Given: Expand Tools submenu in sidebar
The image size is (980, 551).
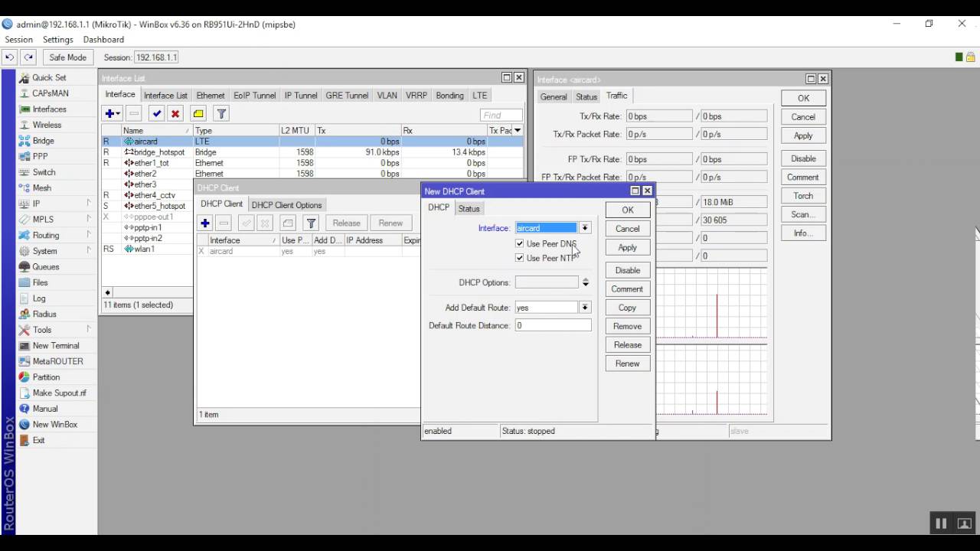Looking at the screenshot, I should (x=89, y=330).
